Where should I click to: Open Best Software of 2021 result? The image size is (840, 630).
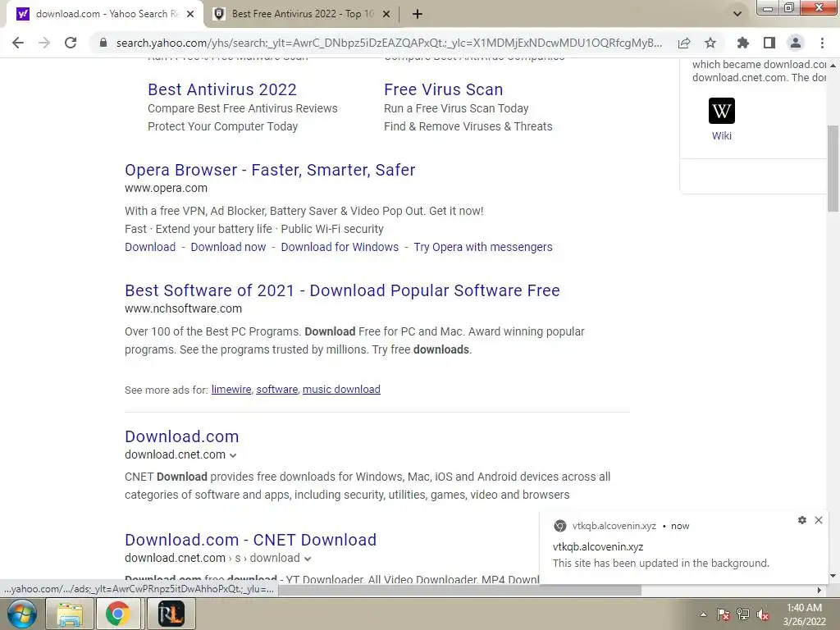coord(342,290)
